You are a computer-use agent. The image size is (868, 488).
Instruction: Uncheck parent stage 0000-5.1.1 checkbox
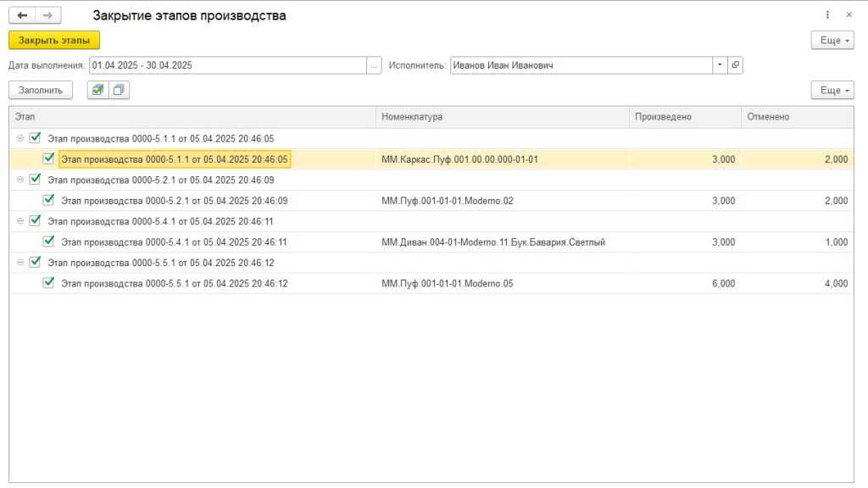tap(35, 138)
